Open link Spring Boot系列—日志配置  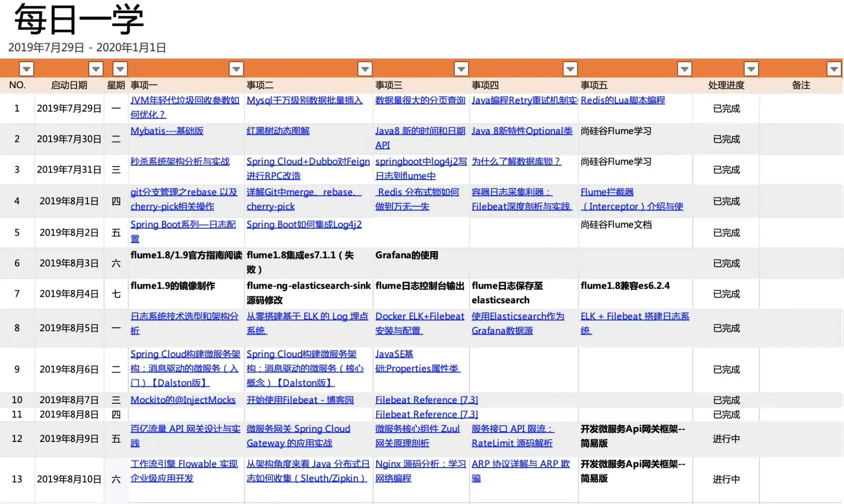pos(183,231)
